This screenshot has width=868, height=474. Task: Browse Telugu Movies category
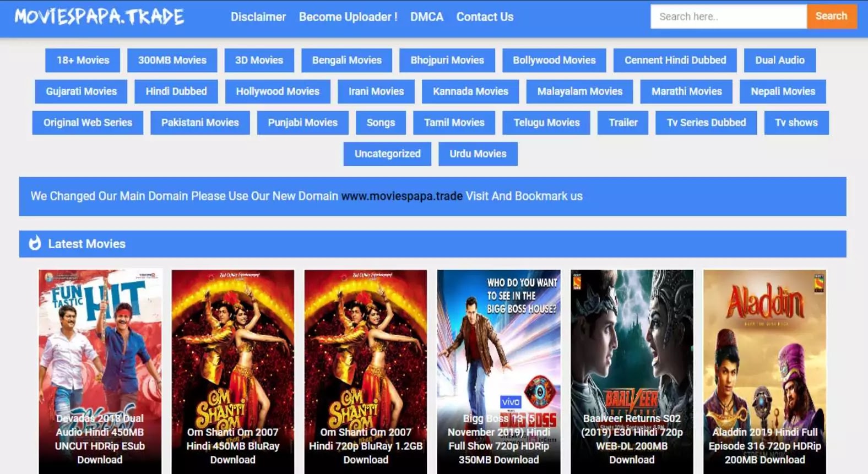546,123
